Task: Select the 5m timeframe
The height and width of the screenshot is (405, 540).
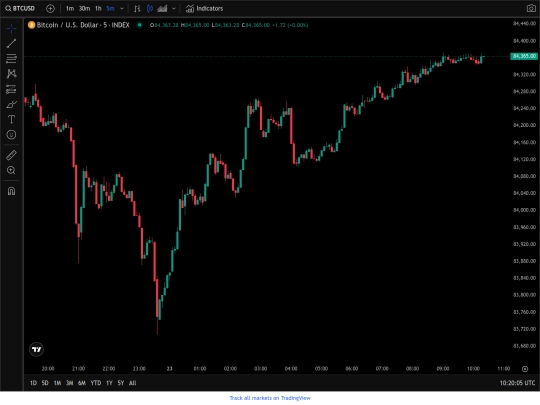Action: tap(110, 9)
